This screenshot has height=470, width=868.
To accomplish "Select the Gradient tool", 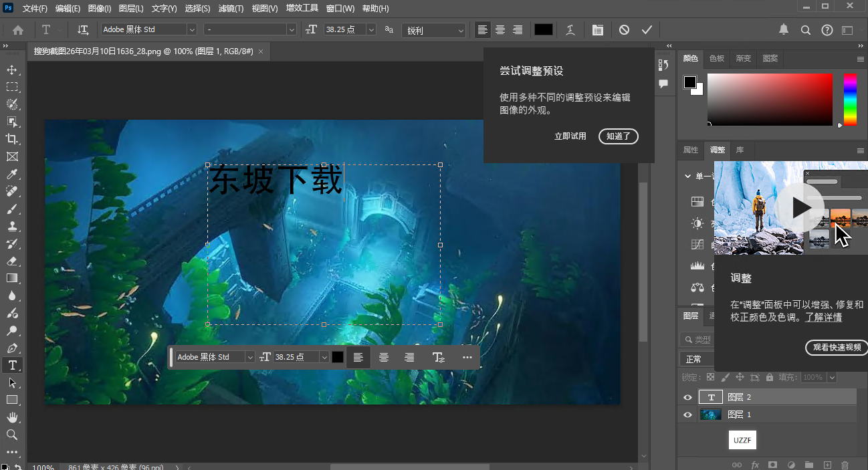I will click(12, 278).
